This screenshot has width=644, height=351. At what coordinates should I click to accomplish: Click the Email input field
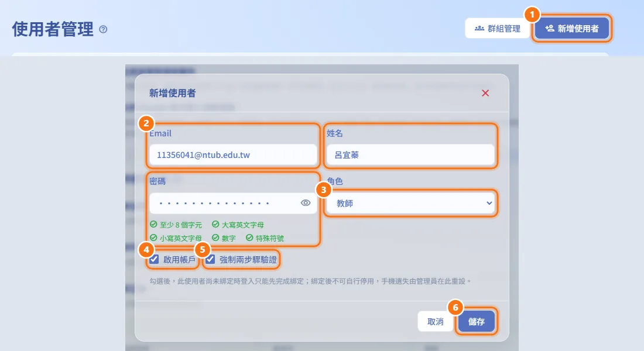[233, 155]
